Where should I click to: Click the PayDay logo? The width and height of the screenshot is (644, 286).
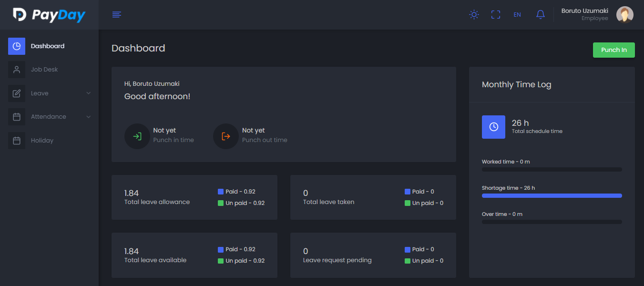click(49, 15)
